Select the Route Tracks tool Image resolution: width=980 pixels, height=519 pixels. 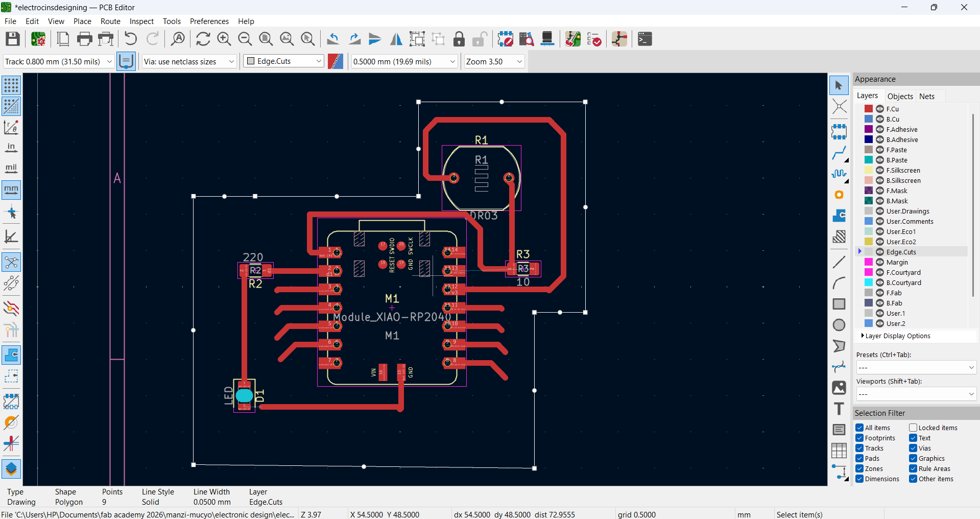tap(839, 153)
